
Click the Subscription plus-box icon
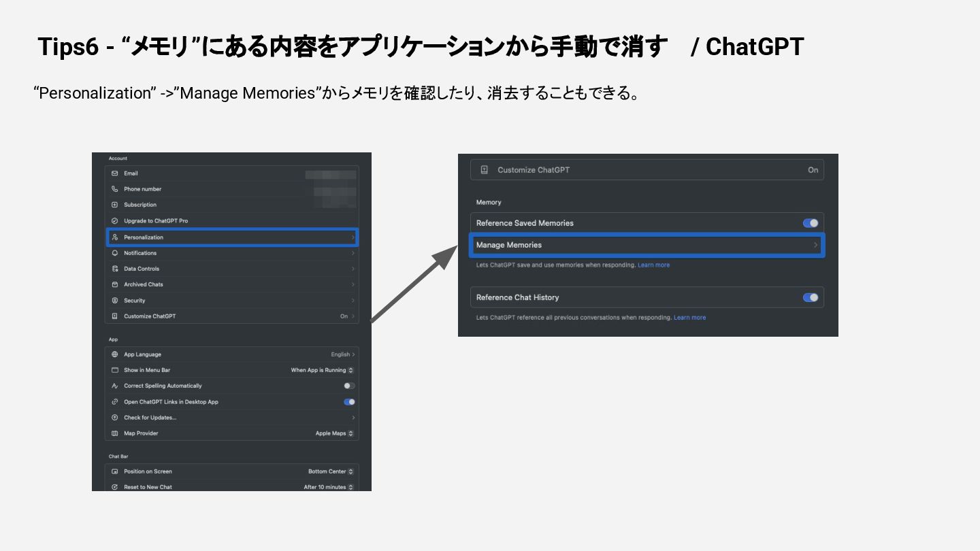(x=115, y=205)
